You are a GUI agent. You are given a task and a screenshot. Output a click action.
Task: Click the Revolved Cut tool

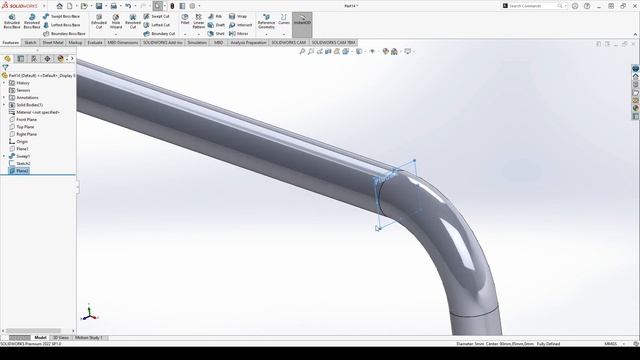coord(133,21)
